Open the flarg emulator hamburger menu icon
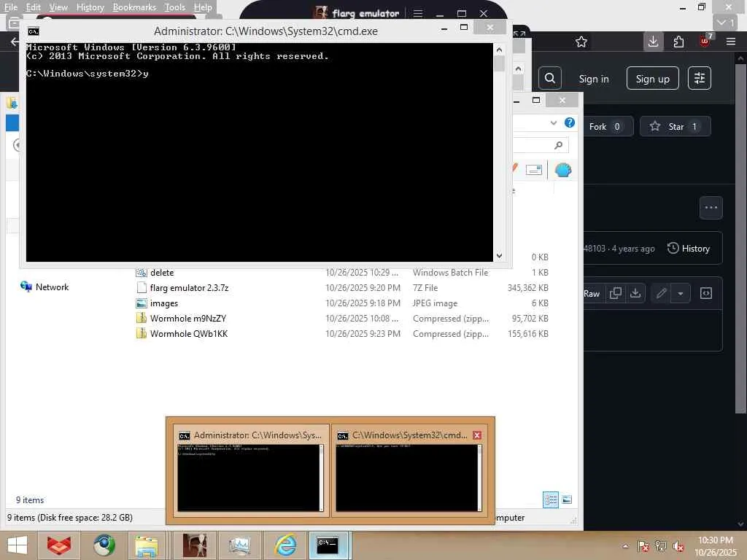The width and height of the screenshot is (747, 560). (x=418, y=13)
